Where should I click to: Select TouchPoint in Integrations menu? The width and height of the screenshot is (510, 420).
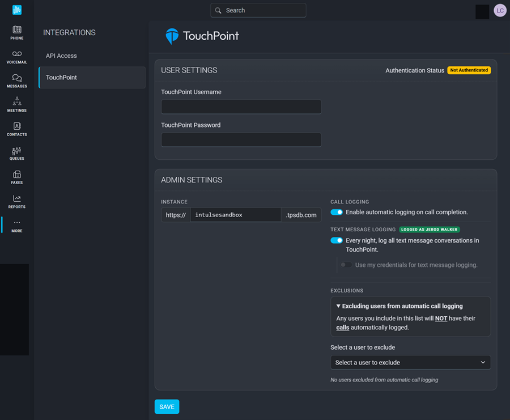coord(92,78)
